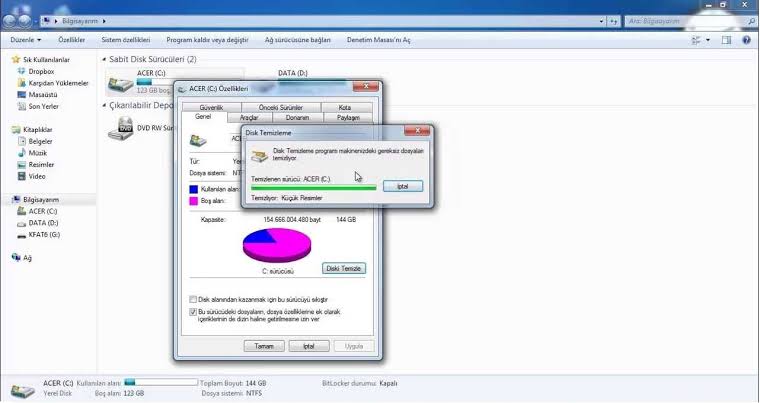Switch to Donanım tab
760x403 pixels.
[x=298, y=117]
